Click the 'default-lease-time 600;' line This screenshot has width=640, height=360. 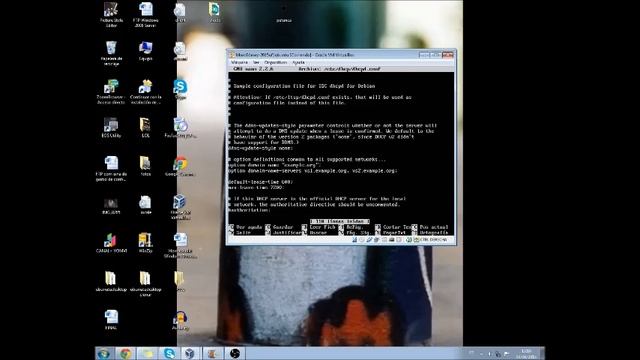261,182
